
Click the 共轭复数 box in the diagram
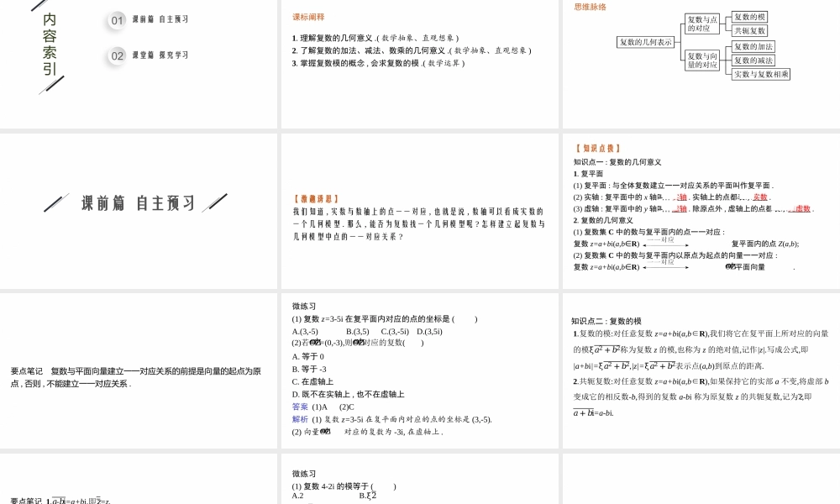(750, 30)
